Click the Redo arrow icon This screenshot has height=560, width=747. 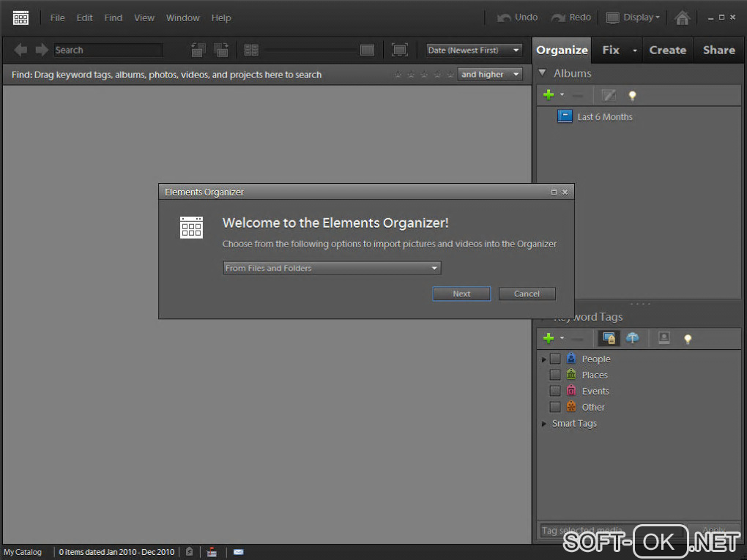point(558,18)
